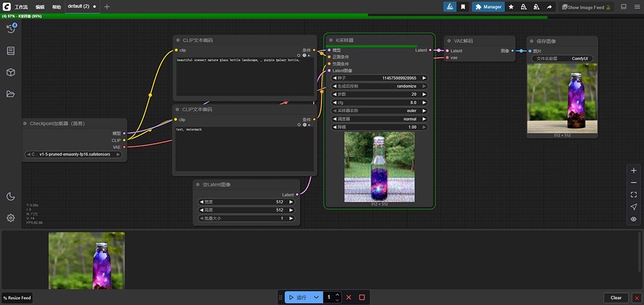Viewport: 644px width, 305px height.
Task: Open the model library cube icon
Action: coord(11,72)
